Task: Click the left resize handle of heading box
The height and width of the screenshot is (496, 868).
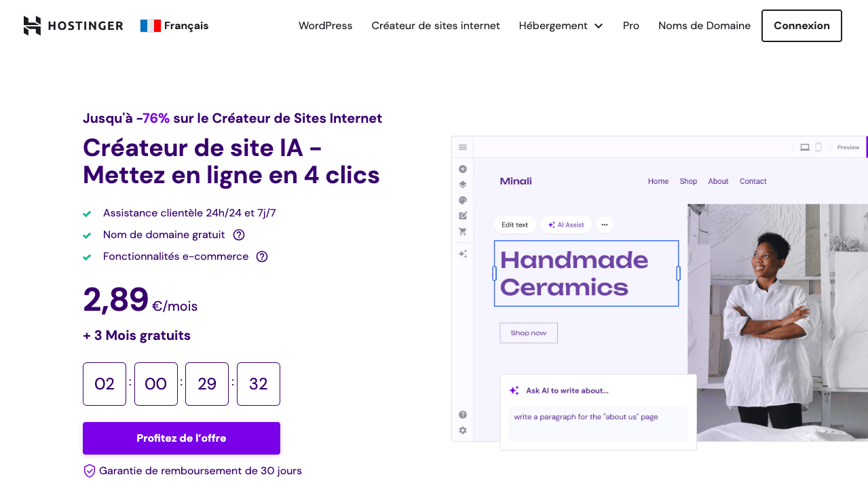Action: pos(494,273)
